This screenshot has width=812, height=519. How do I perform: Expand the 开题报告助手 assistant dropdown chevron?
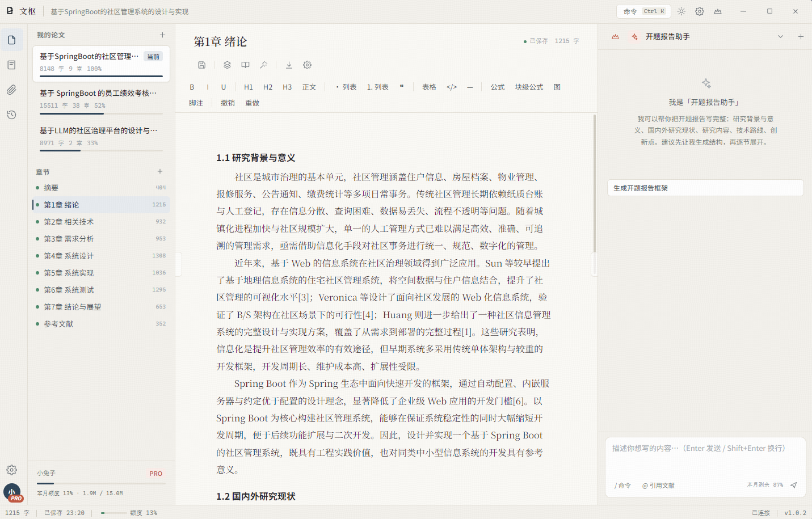[780, 36]
